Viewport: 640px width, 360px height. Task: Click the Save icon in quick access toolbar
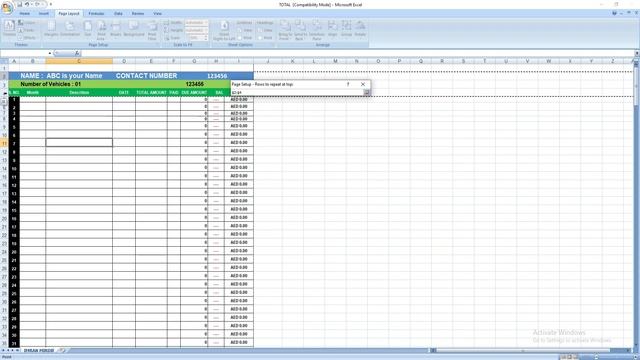tap(19, 4)
